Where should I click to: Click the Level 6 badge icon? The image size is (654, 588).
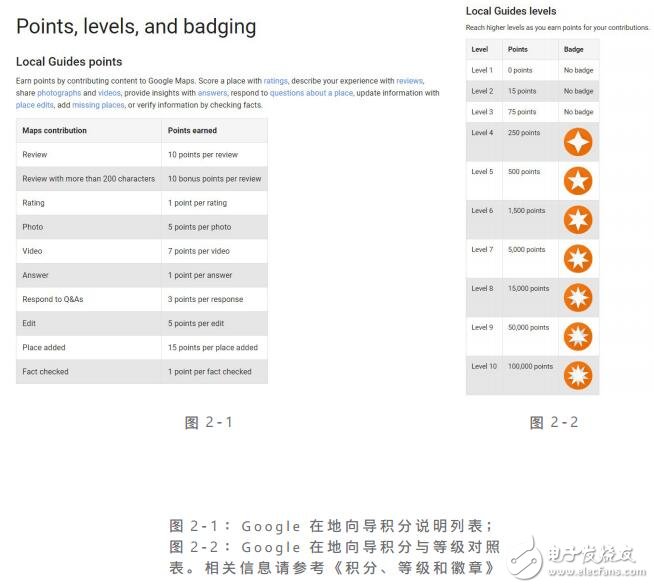point(578,220)
